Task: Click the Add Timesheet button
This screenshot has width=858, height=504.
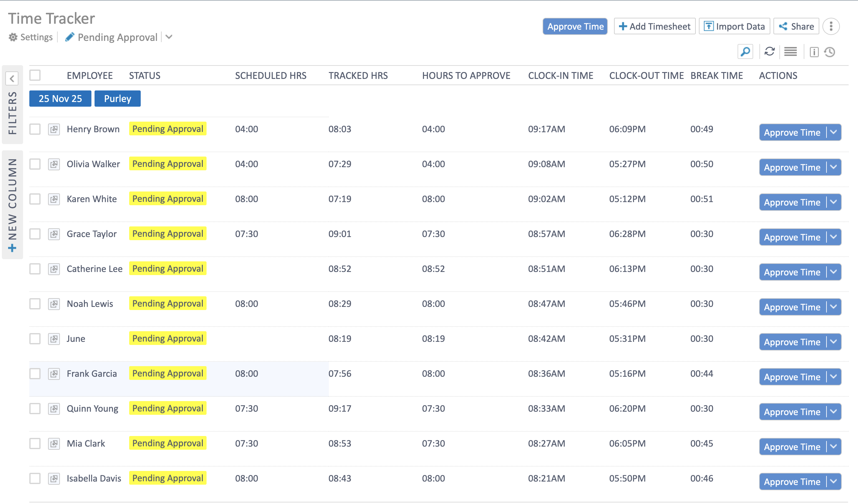Action: pyautogui.click(x=654, y=26)
